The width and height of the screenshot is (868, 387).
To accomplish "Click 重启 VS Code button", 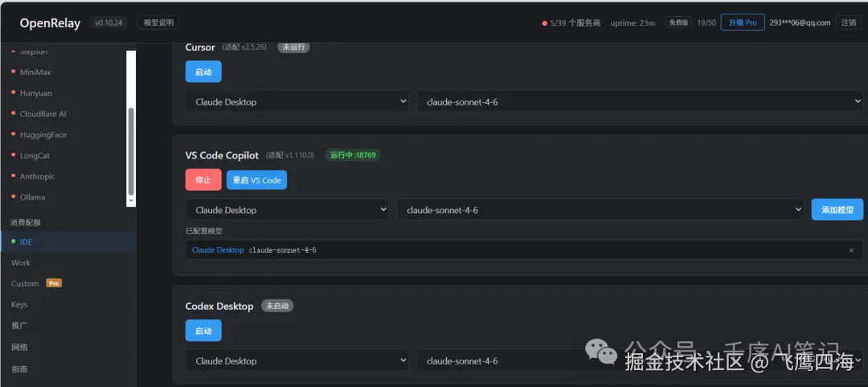I will [257, 179].
